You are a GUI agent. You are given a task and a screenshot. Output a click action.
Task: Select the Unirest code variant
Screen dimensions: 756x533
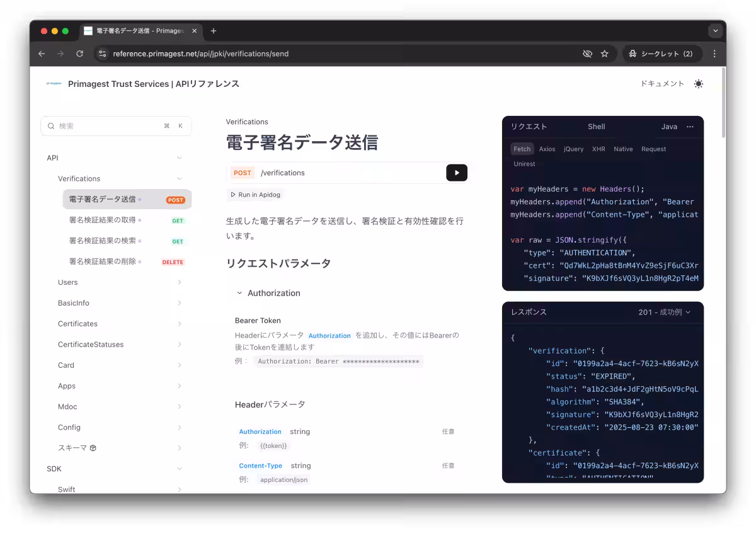tap(524, 164)
